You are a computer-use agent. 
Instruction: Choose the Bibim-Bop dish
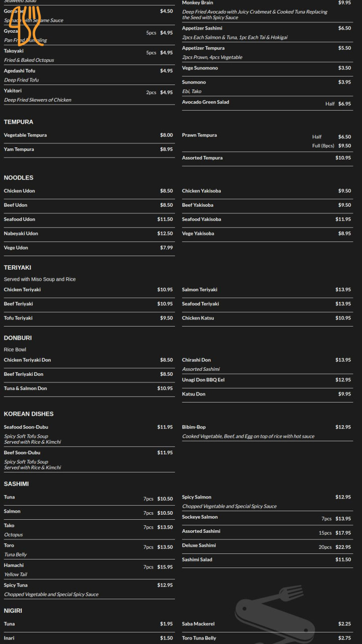tap(194, 427)
